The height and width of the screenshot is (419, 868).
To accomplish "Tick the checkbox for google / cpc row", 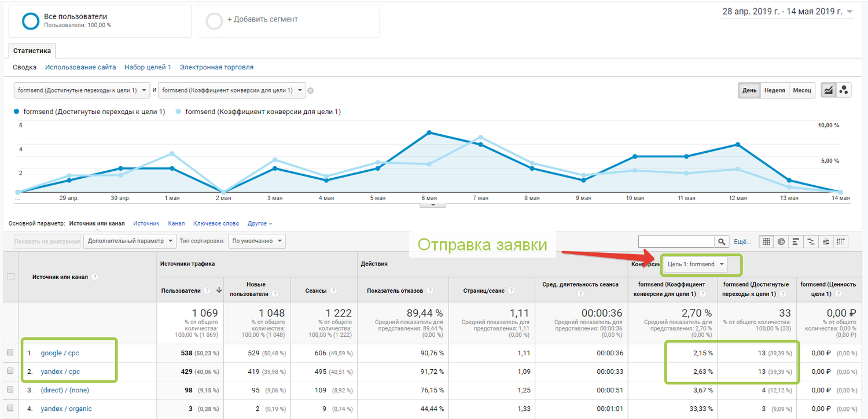I will point(10,352).
